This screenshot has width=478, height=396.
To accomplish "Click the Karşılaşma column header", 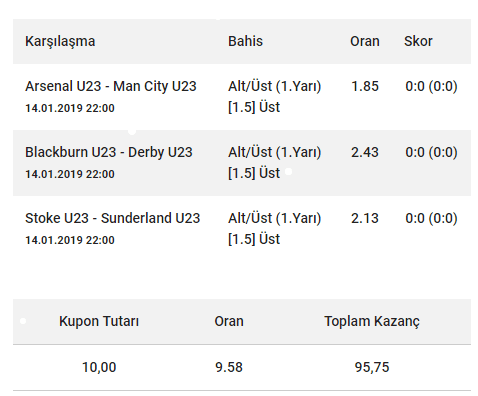I will (x=60, y=42).
